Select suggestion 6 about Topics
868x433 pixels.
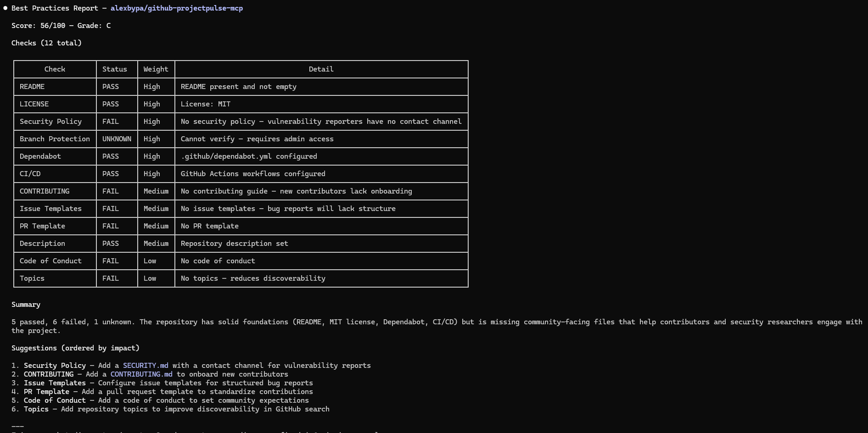[x=170, y=409]
